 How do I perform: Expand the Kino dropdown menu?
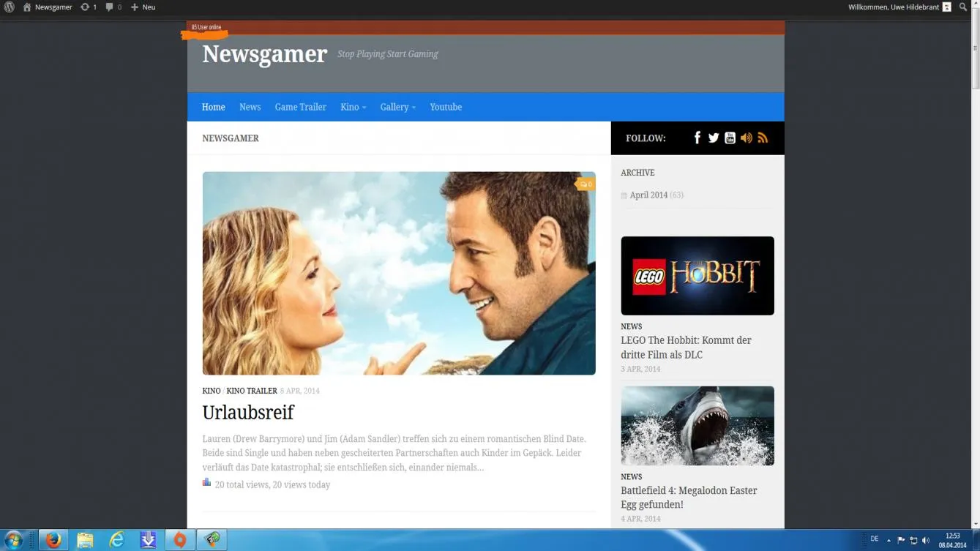pyautogui.click(x=353, y=107)
